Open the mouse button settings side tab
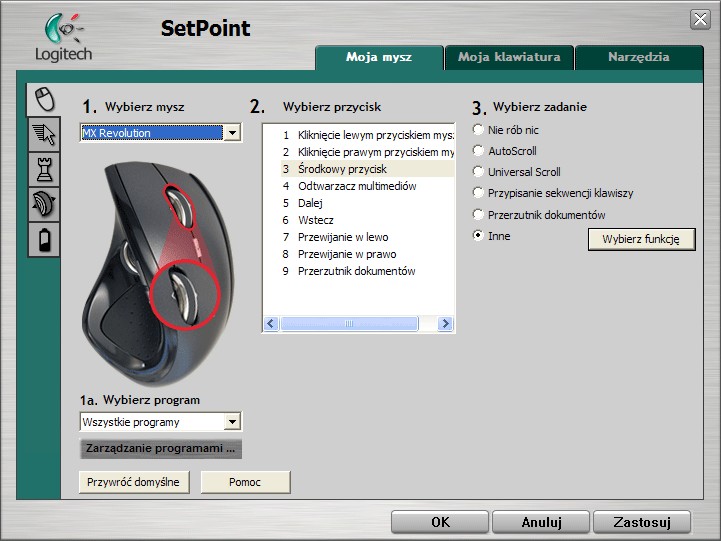 pos(42,98)
